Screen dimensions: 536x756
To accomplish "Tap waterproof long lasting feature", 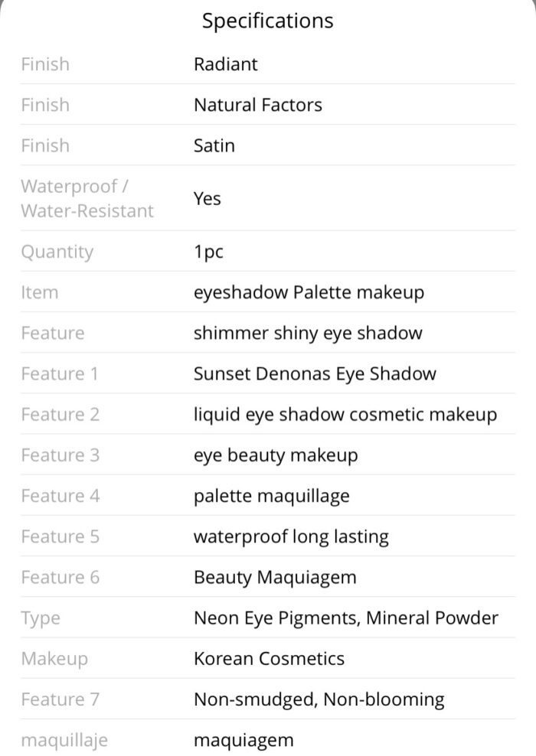I will click(x=291, y=536).
